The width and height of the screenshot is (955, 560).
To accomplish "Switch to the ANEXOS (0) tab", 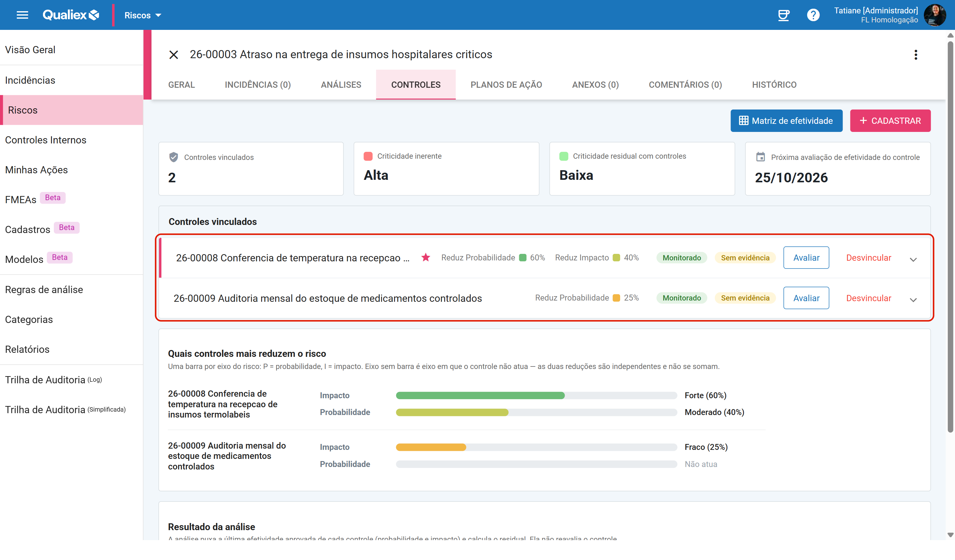I will (x=595, y=85).
